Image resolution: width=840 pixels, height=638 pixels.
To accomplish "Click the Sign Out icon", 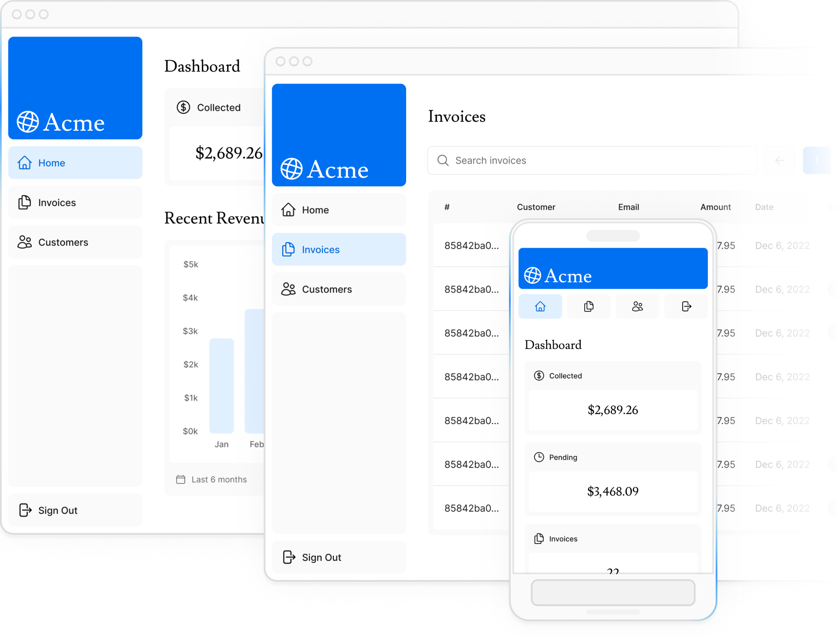I will click(25, 509).
